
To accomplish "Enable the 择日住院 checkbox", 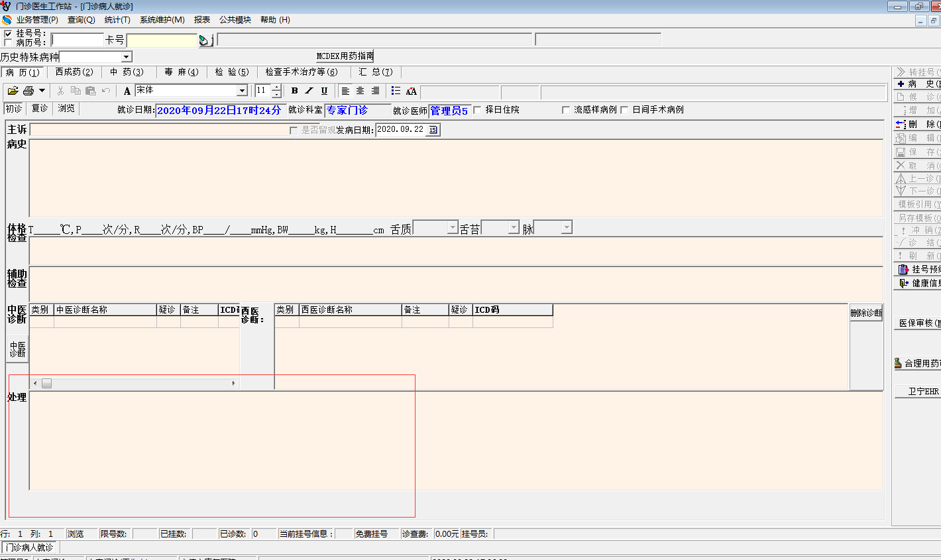I will [x=477, y=110].
